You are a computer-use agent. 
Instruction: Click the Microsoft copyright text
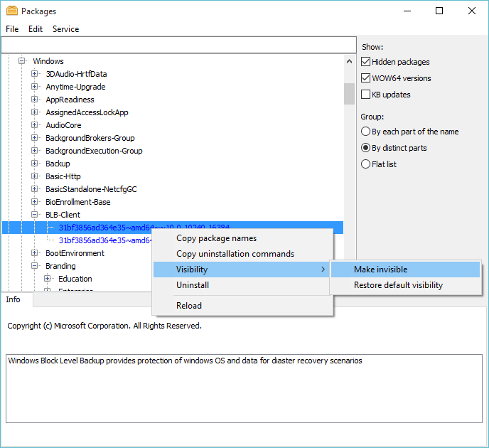104,326
